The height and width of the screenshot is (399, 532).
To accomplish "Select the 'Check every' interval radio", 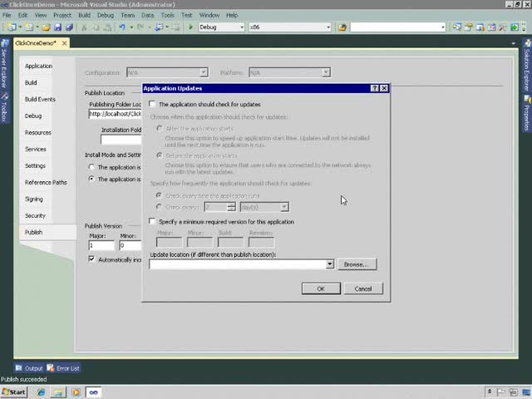I will click(x=159, y=206).
